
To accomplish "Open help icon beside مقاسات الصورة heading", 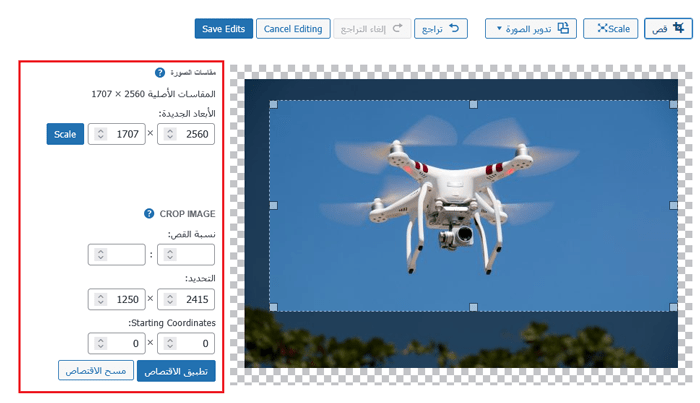I will [x=160, y=73].
